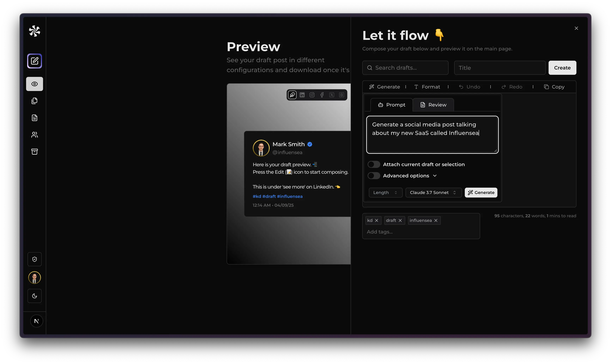Open the Format toolbar item
The height and width of the screenshot is (364, 611).
click(x=427, y=87)
